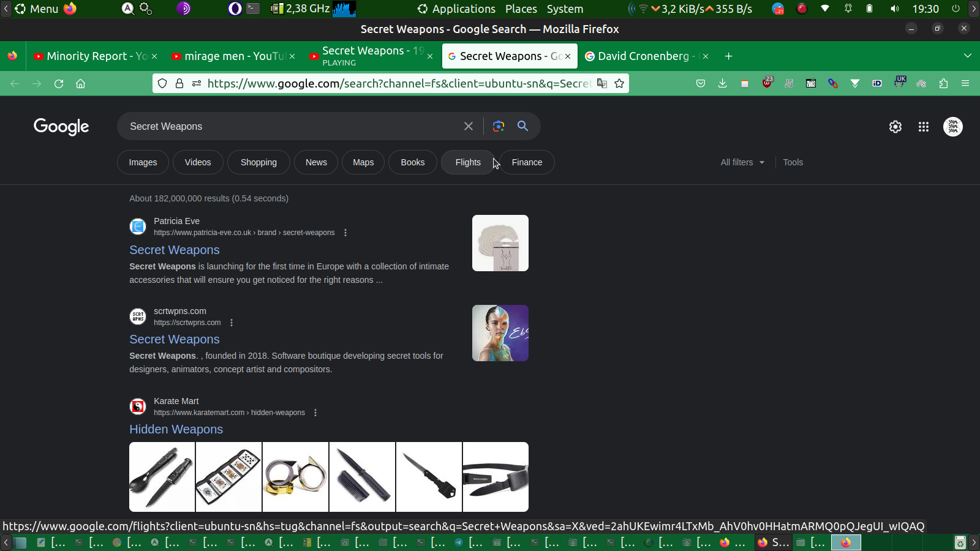Open the panel System menu
The height and width of the screenshot is (551, 980).
[x=565, y=9]
